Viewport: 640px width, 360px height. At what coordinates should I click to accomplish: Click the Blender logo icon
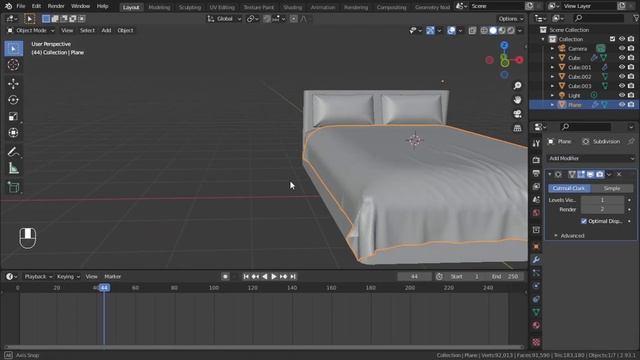coord(8,6)
